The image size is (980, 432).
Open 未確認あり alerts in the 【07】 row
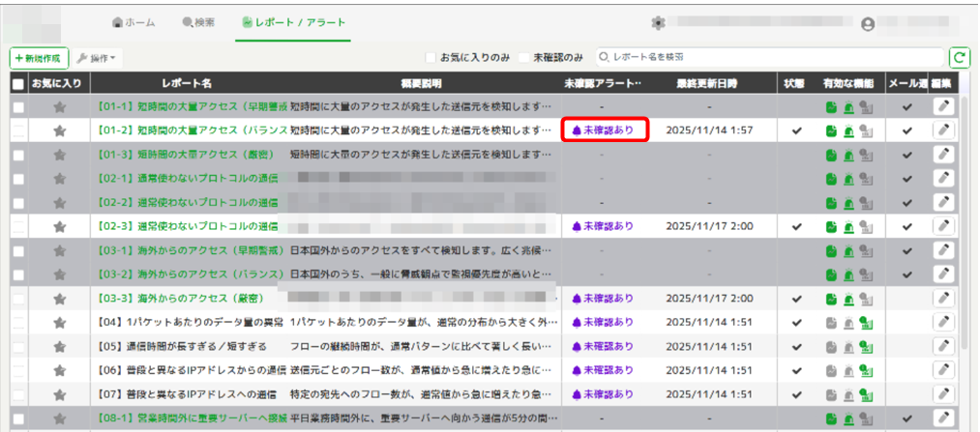point(603,394)
